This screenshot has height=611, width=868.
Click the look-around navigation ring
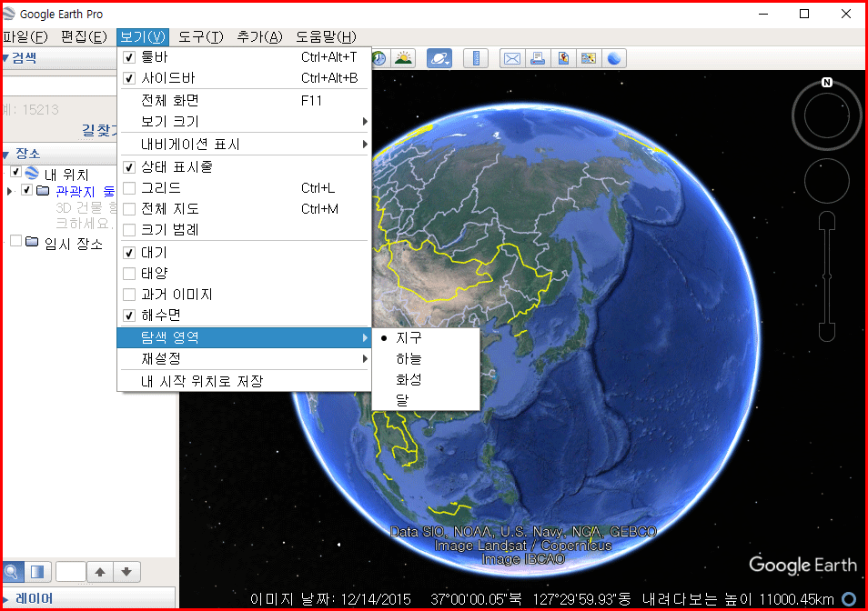pyautogui.click(x=826, y=115)
